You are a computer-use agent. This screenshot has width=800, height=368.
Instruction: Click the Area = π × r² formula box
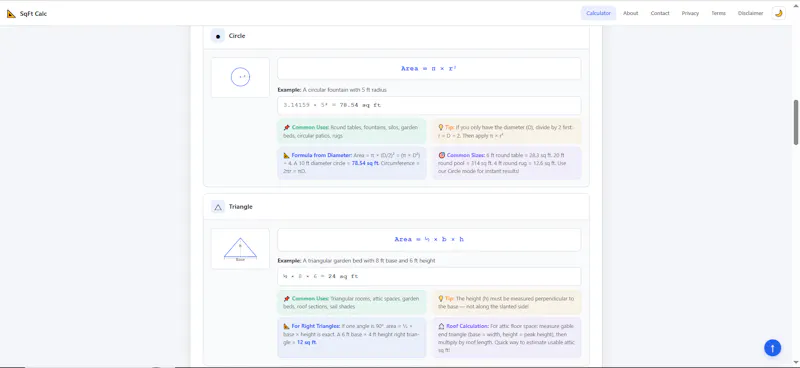(x=429, y=68)
